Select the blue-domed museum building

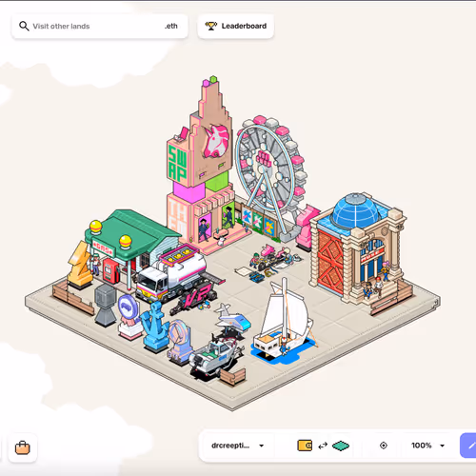tap(357, 248)
